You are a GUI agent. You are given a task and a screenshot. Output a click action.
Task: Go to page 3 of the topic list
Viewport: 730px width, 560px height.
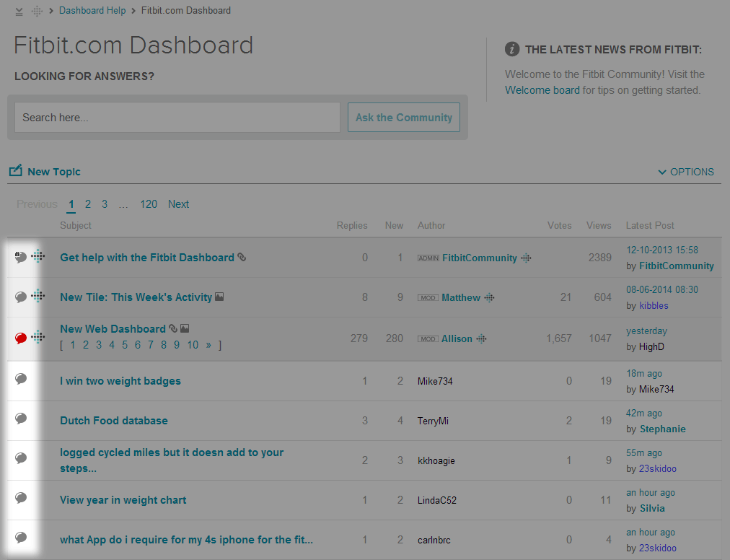tap(105, 204)
